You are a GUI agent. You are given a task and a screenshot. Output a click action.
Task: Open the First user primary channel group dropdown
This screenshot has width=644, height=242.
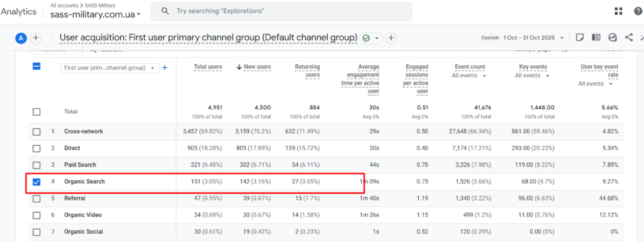pyautogui.click(x=109, y=68)
